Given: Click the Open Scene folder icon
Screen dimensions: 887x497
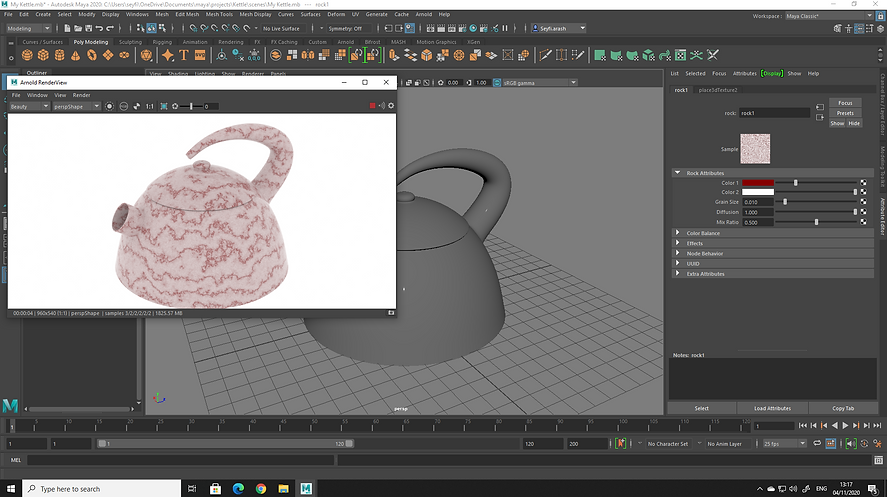Looking at the screenshot, I should (x=78, y=28).
